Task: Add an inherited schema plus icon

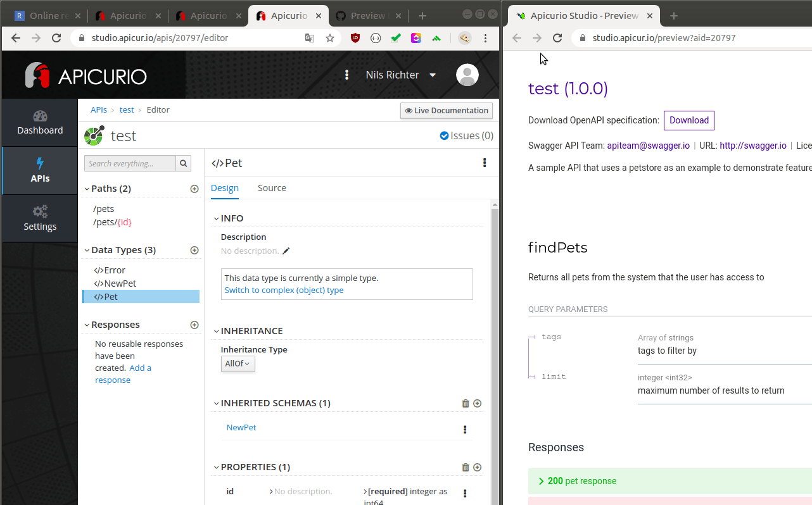Action: click(478, 403)
